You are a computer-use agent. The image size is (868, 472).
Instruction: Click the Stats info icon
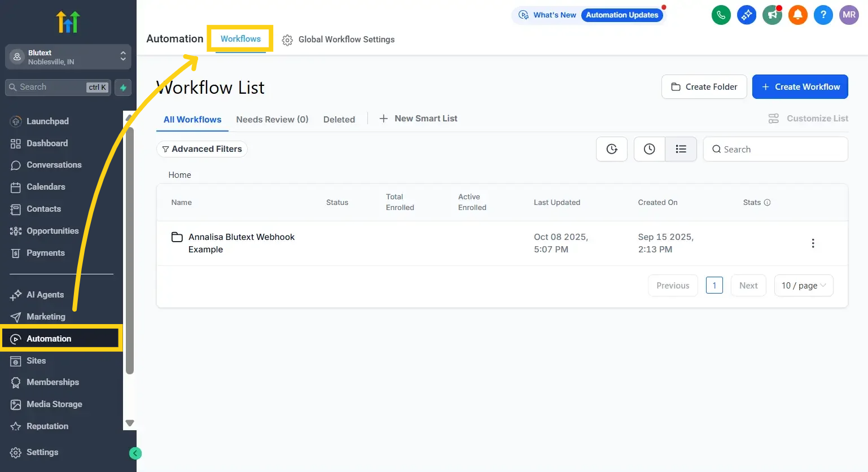(x=767, y=203)
